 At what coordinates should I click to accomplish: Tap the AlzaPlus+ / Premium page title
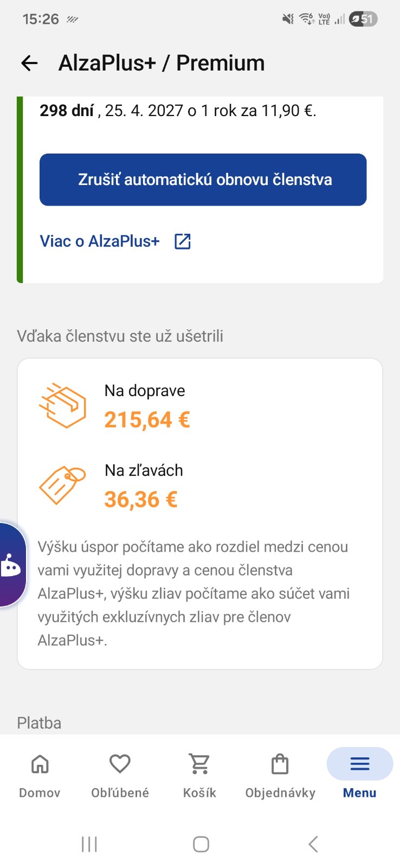(x=162, y=63)
